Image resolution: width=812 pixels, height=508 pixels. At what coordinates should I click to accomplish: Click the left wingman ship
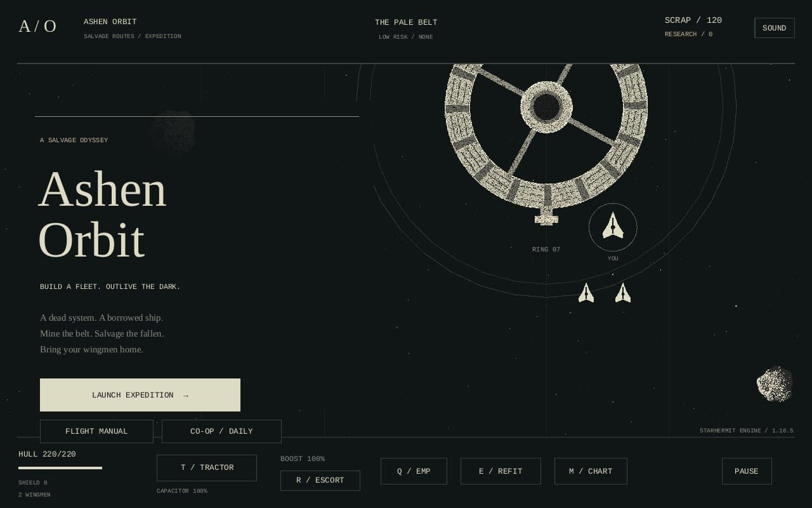click(586, 293)
